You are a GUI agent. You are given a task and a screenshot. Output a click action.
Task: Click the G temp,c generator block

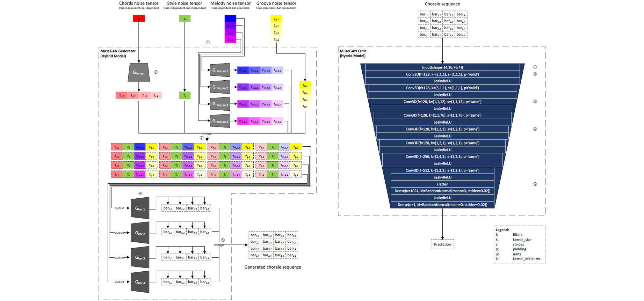(x=139, y=72)
